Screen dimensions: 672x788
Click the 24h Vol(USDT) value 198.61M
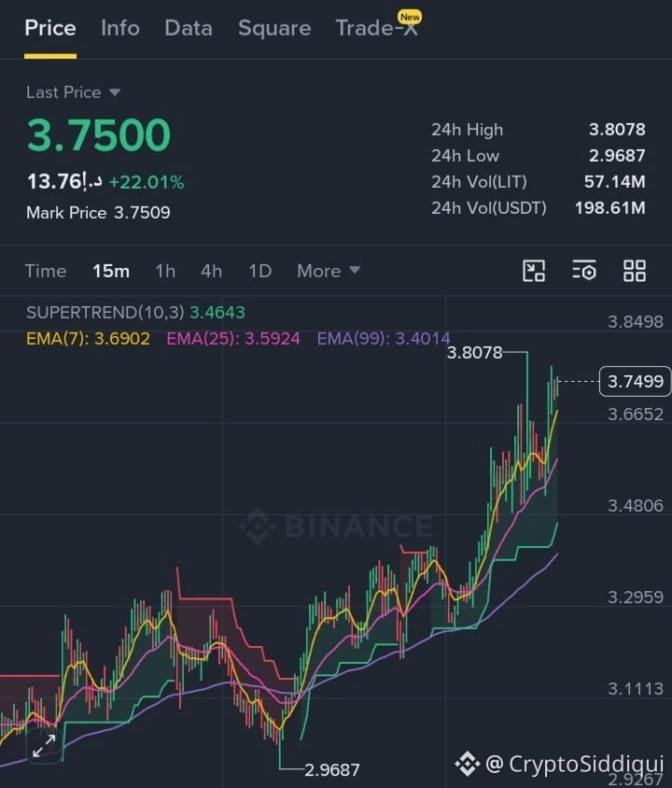point(610,208)
